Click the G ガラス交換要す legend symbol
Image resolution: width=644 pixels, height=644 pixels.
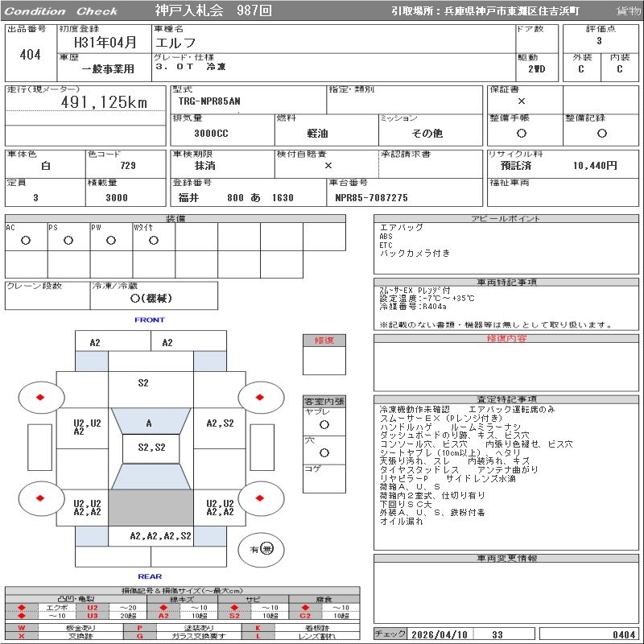pos(139,636)
